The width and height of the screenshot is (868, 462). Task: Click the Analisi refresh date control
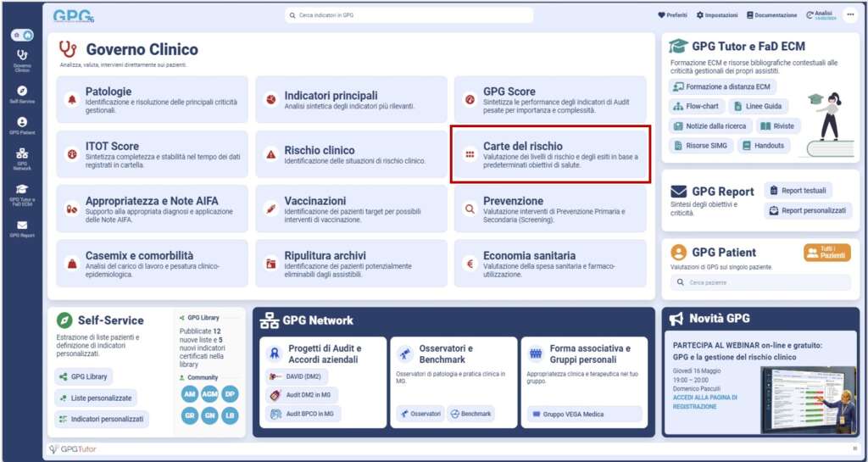point(821,15)
